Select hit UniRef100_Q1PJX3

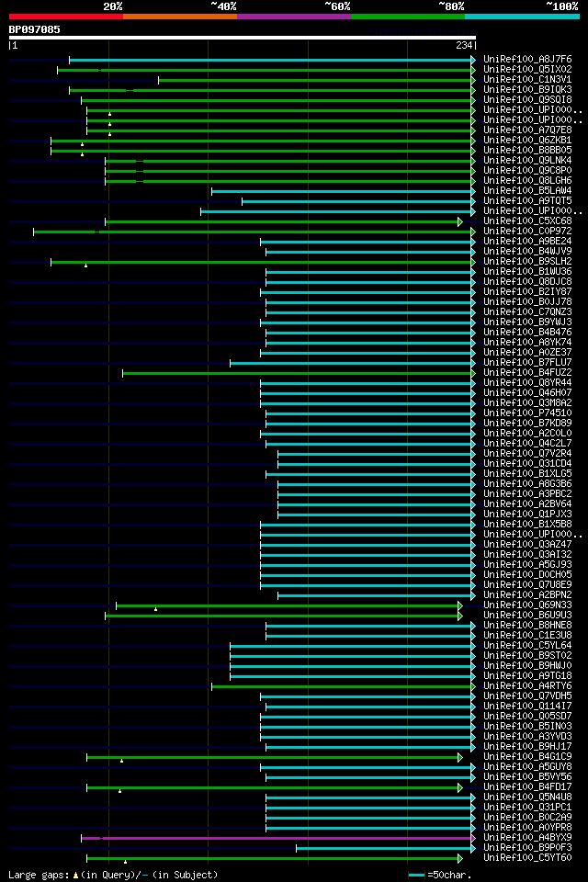pyautogui.click(x=527, y=514)
